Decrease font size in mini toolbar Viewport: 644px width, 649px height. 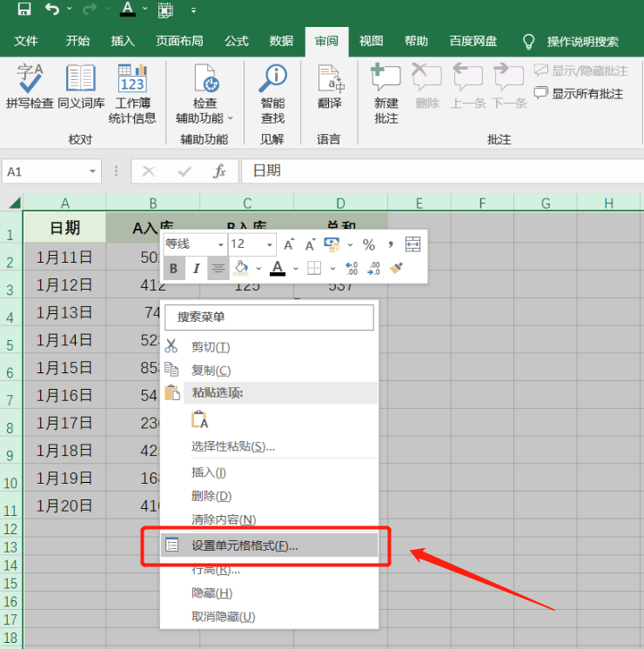(310, 244)
